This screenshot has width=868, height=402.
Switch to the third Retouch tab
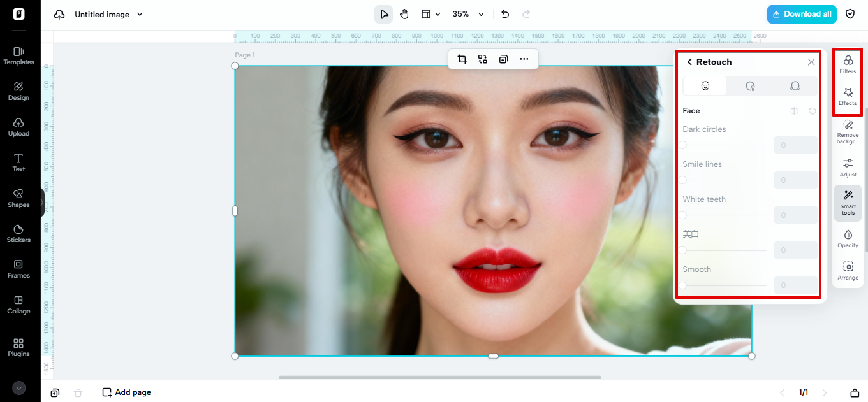pos(795,86)
